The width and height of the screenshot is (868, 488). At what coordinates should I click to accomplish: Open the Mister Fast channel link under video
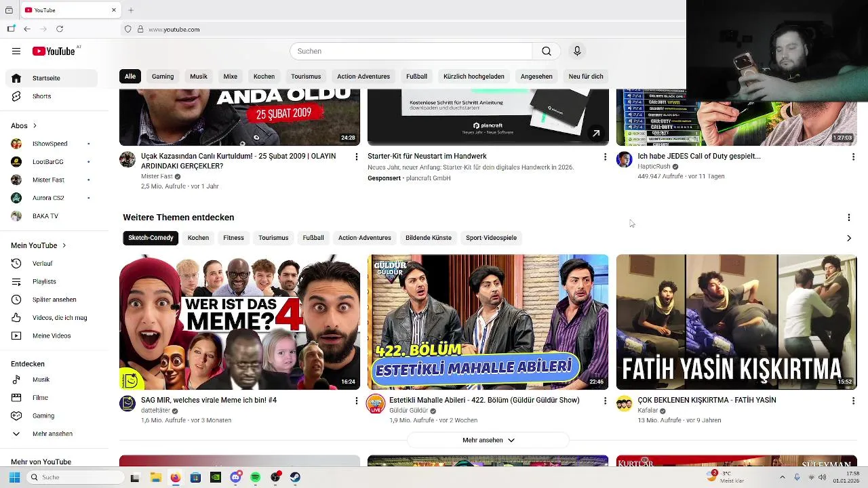(x=157, y=176)
